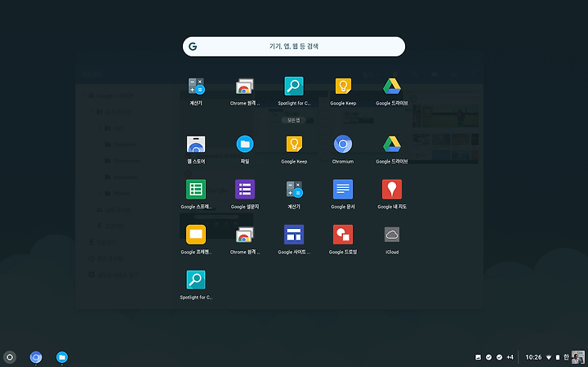Show the +4 additional notifications
The image size is (588, 367).
click(510, 357)
